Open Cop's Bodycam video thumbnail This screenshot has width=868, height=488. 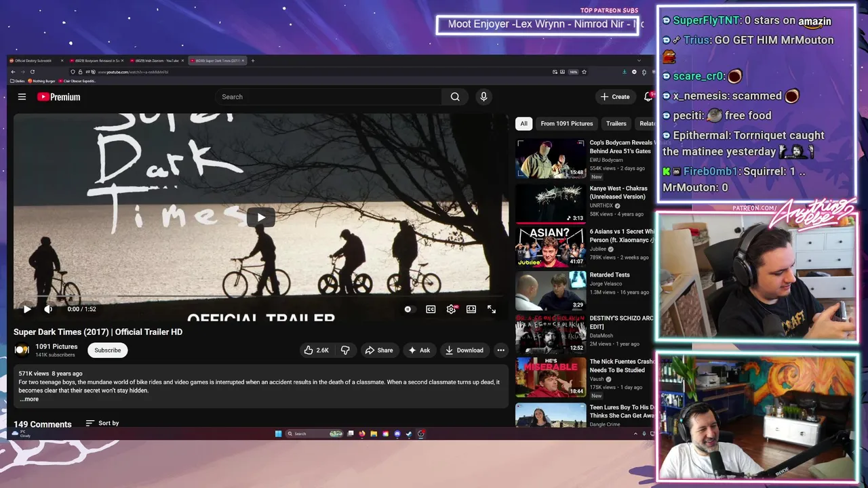551,159
